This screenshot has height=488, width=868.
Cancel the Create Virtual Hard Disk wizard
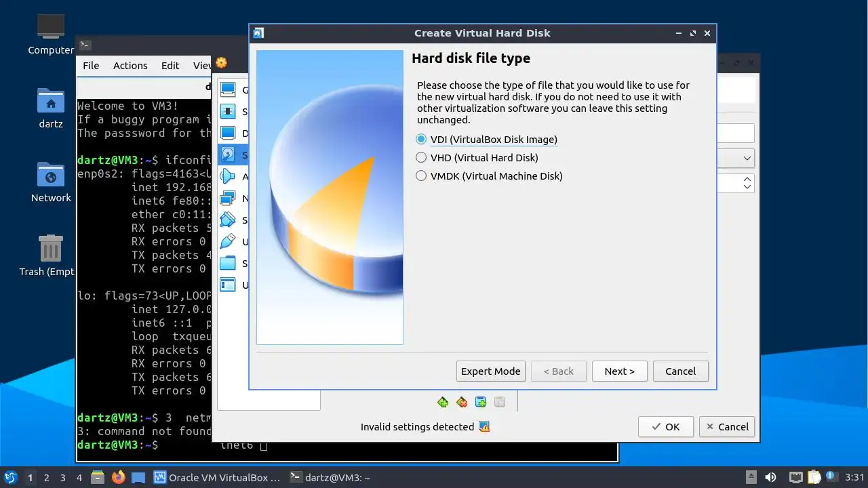(681, 371)
